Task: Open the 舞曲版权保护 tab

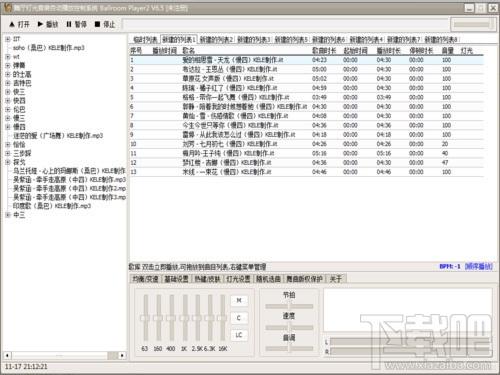Action: pos(304,279)
